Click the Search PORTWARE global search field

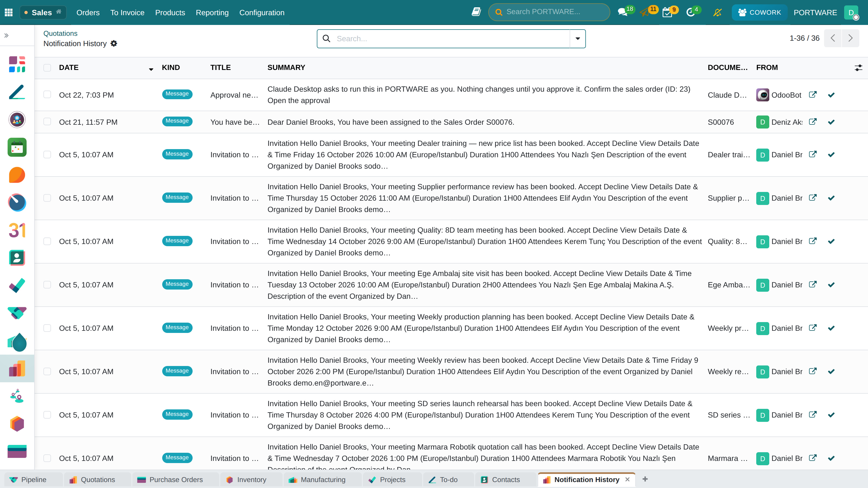click(x=549, y=12)
